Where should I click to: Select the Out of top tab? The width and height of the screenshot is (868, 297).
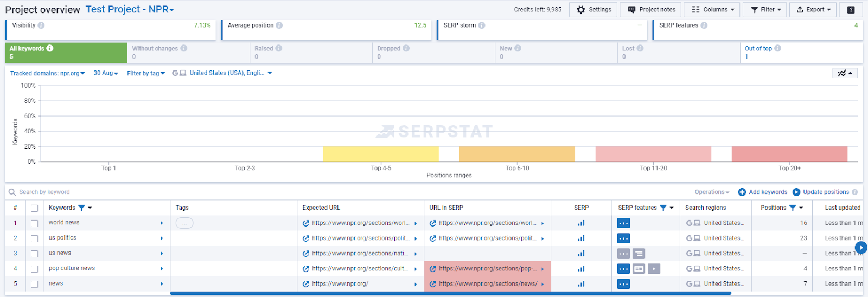(x=802, y=53)
